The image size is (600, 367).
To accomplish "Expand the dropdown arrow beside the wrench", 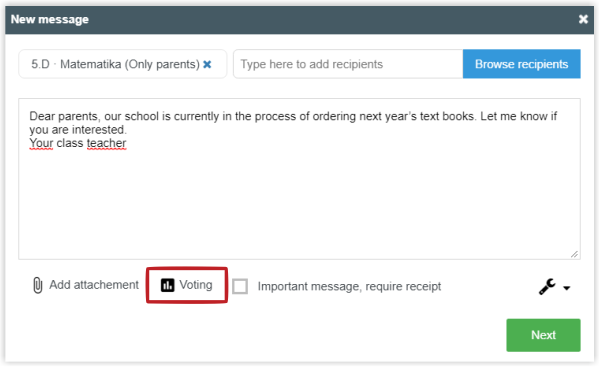I will point(567,288).
